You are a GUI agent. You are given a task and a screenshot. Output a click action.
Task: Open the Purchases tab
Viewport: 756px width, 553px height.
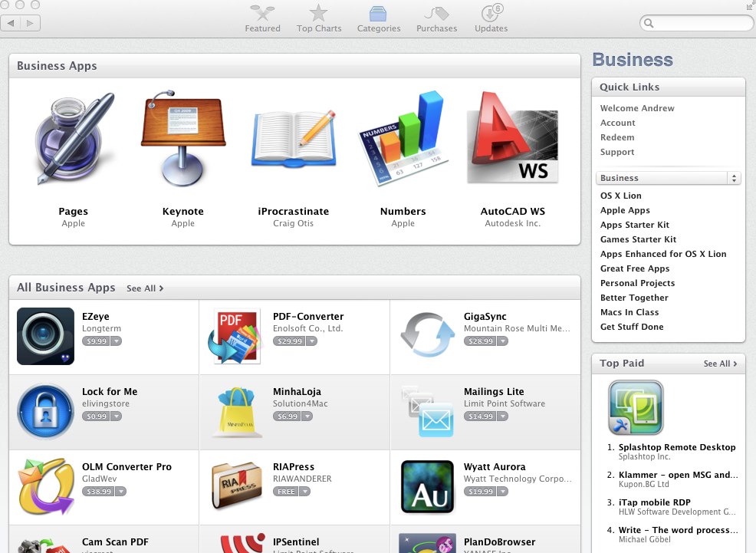coord(436,19)
